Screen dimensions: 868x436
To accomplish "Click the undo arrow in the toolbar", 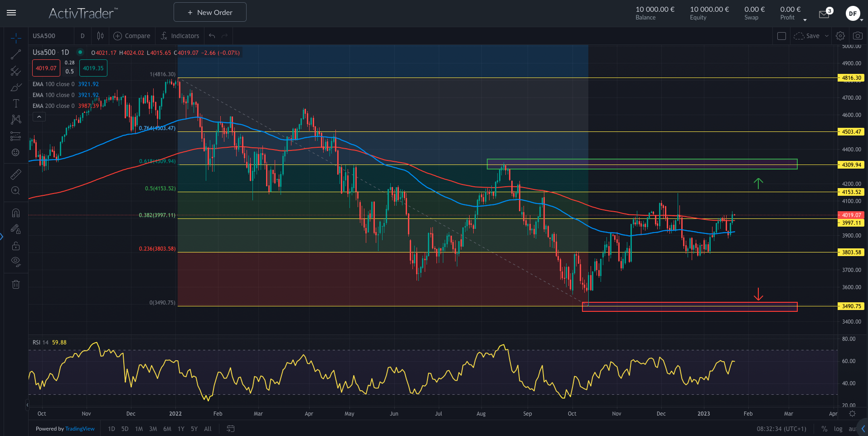I will click(211, 36).
